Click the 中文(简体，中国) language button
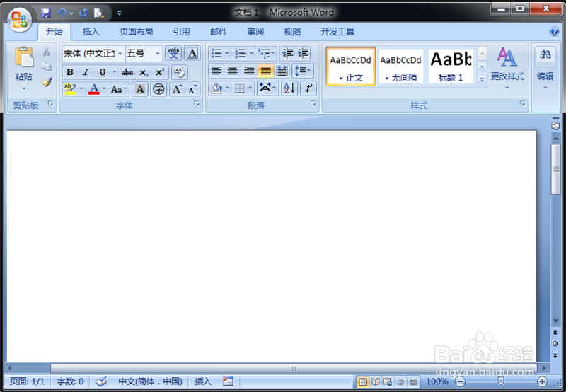 coord(150,381)
